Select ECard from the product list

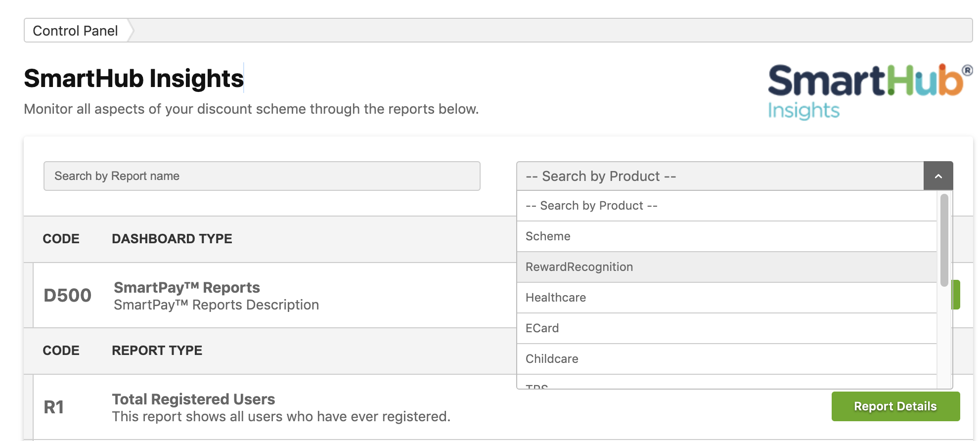726,328
